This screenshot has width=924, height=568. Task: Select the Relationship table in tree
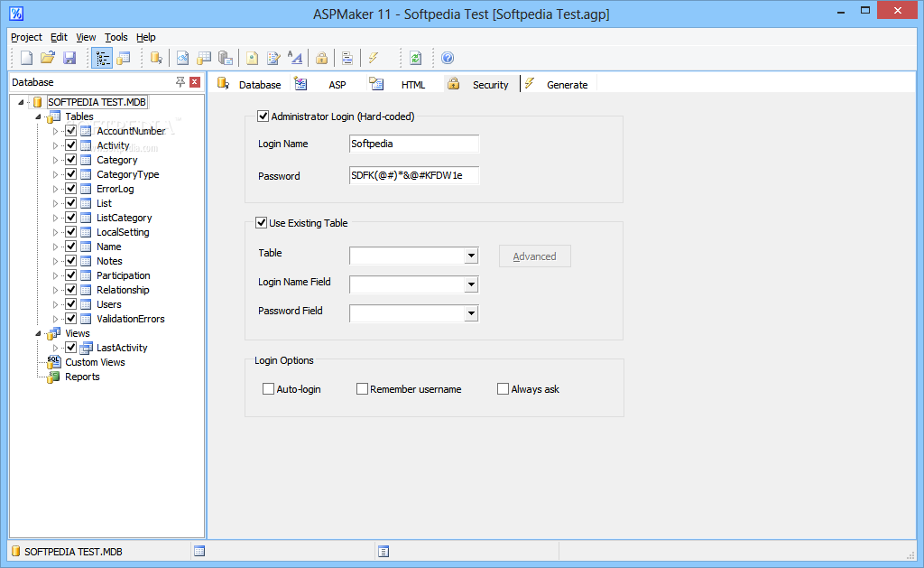point(123,290)
